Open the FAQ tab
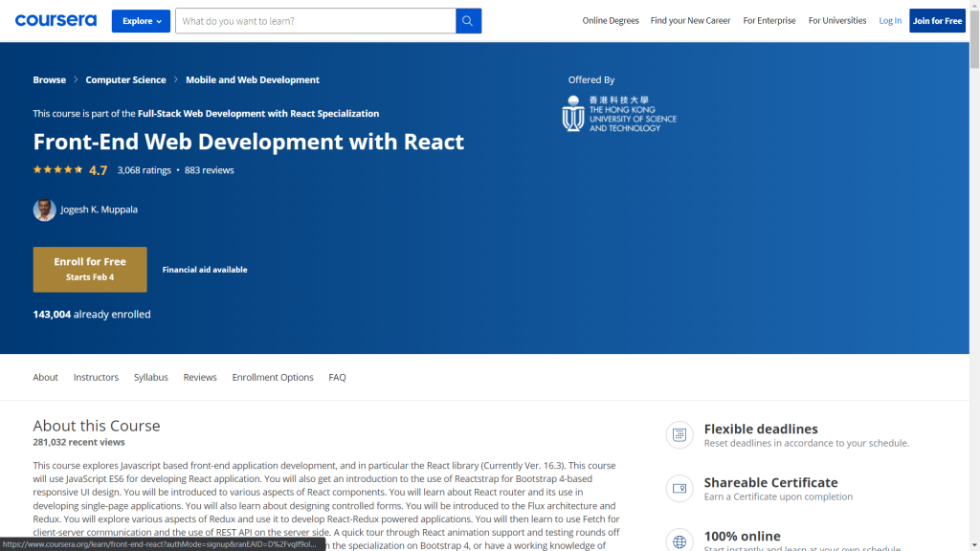Image resolution: width=980 pixels, height=551 pixels. tap(337, 377)
